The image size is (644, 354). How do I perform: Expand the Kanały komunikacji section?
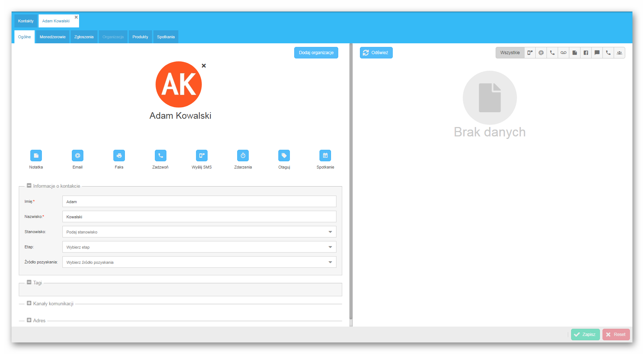pyautogui.click(x=29, y=303)
